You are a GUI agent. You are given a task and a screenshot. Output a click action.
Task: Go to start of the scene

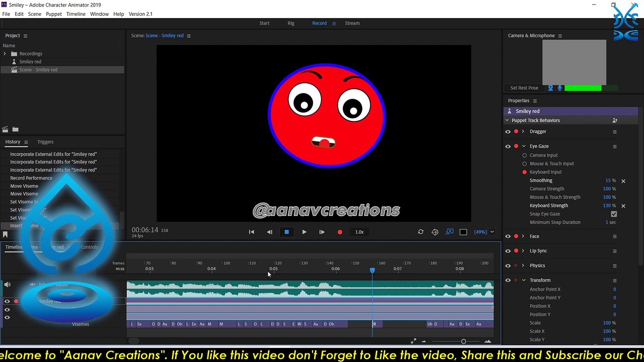click(252, 232)
